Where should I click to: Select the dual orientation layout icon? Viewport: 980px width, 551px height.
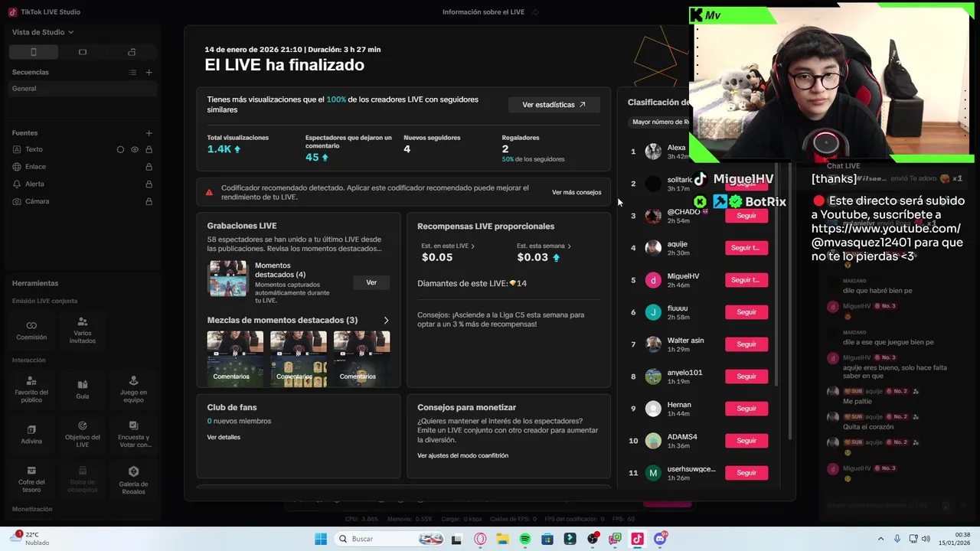tap(132, 52)
